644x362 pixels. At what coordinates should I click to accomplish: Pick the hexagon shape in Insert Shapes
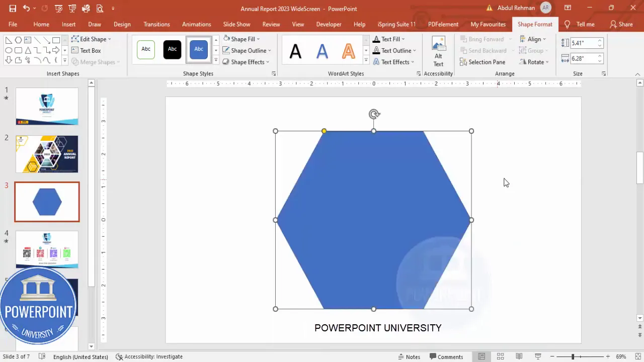tap(18, 40)
